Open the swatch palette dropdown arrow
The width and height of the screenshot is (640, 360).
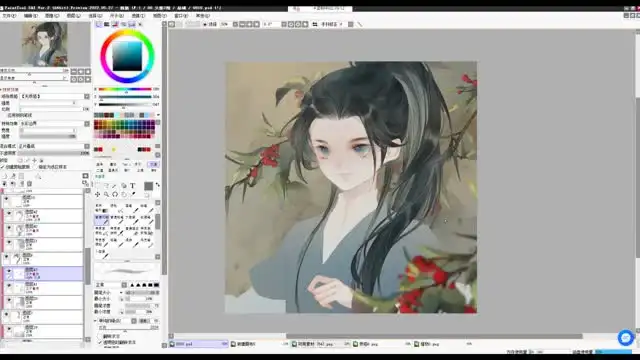158,115
